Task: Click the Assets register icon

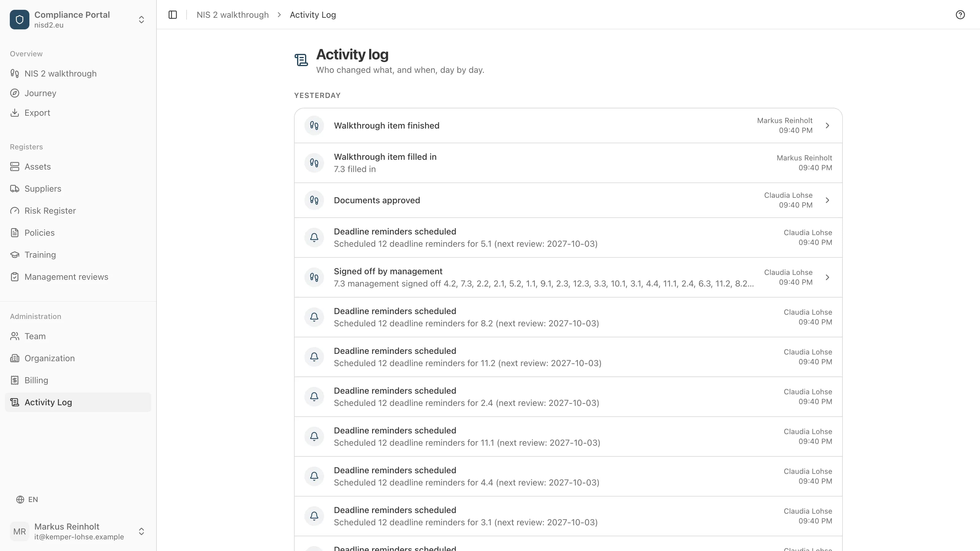Action: (x=15, y=167)
